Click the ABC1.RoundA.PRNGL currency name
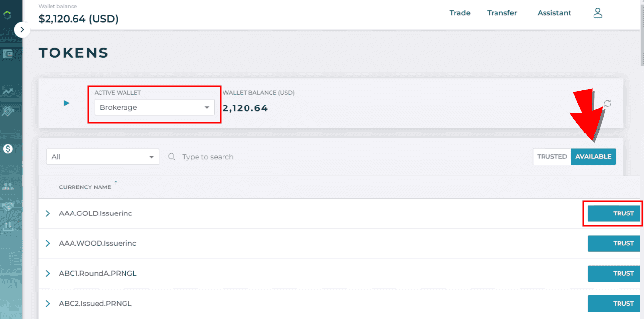Viewport: 644px width, 319px height. pos(98,273)
